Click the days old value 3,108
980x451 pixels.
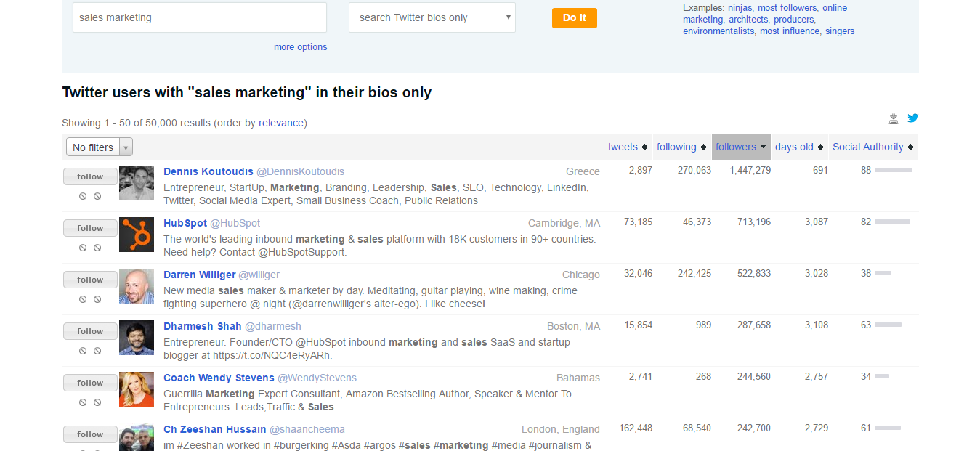[x=817, y=325]
